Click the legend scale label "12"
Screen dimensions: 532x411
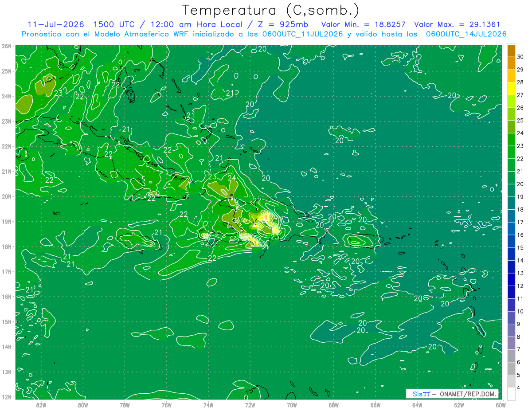tap(520, 286)
